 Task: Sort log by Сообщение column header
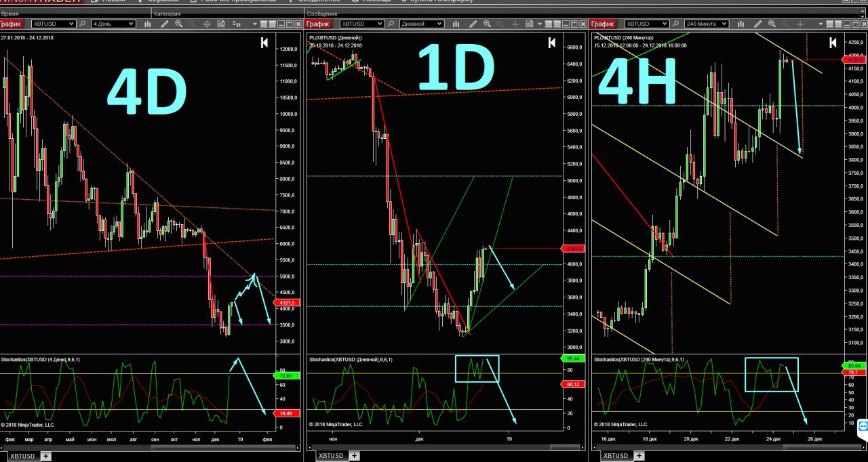pos(583,14)
